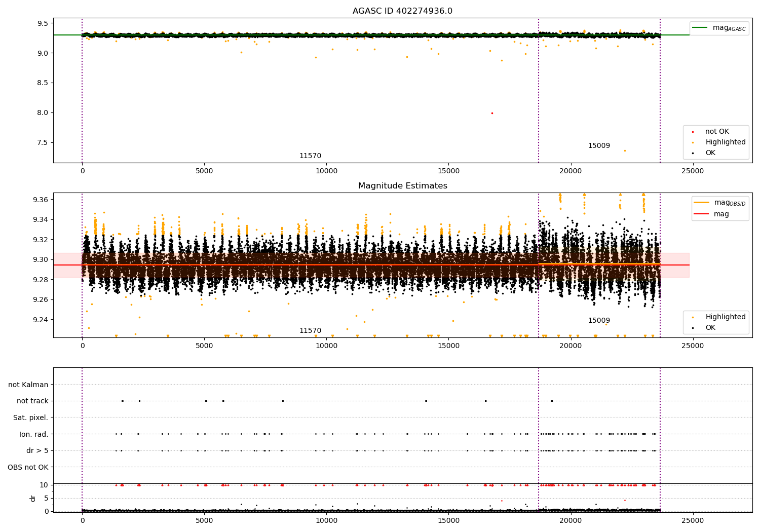Click the 10000 tick under the bottom flags plot
760x532 pixels.
tap(326, 520)
